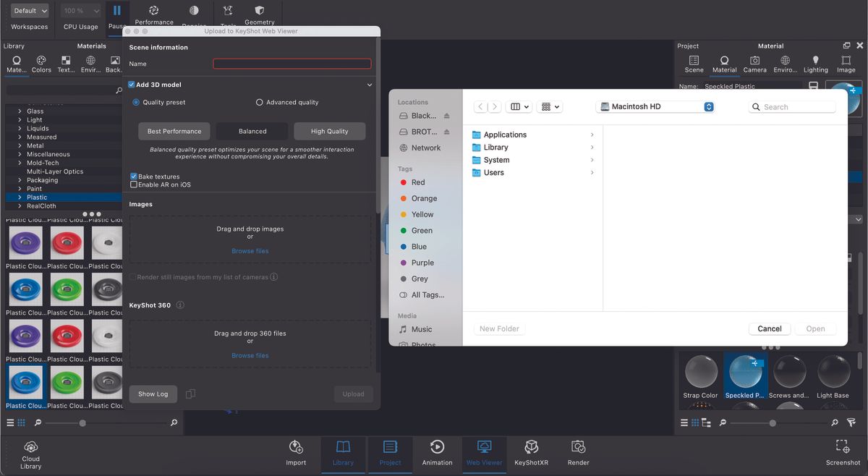Select the Scene tab in Project panel
The width and height of the screenshot is (868, 476).
694,63
